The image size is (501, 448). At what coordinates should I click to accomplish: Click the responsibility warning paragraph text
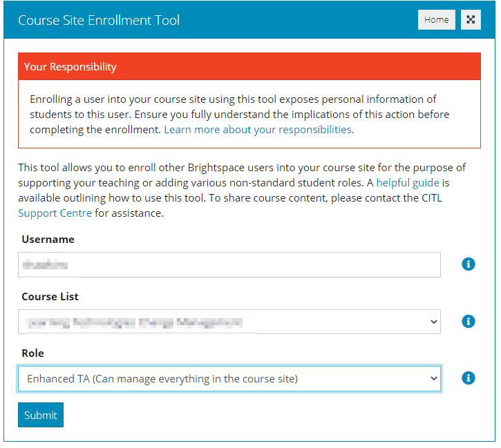click(240, 114)
